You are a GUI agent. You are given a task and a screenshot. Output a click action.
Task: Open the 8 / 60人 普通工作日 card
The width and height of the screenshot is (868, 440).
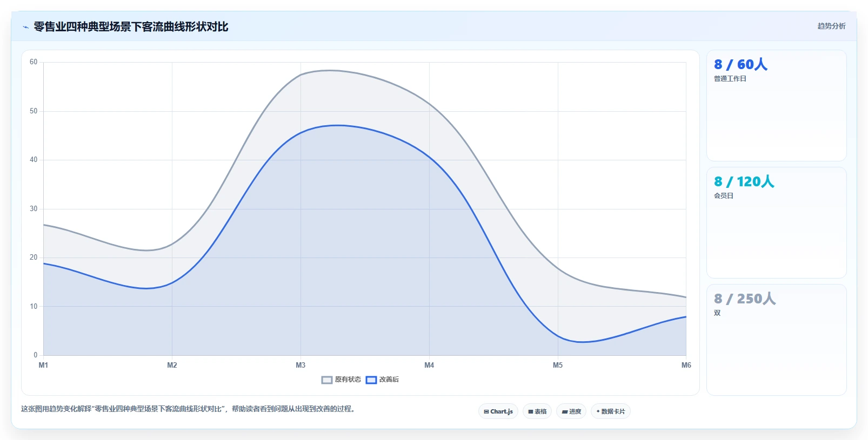point(776,105)
